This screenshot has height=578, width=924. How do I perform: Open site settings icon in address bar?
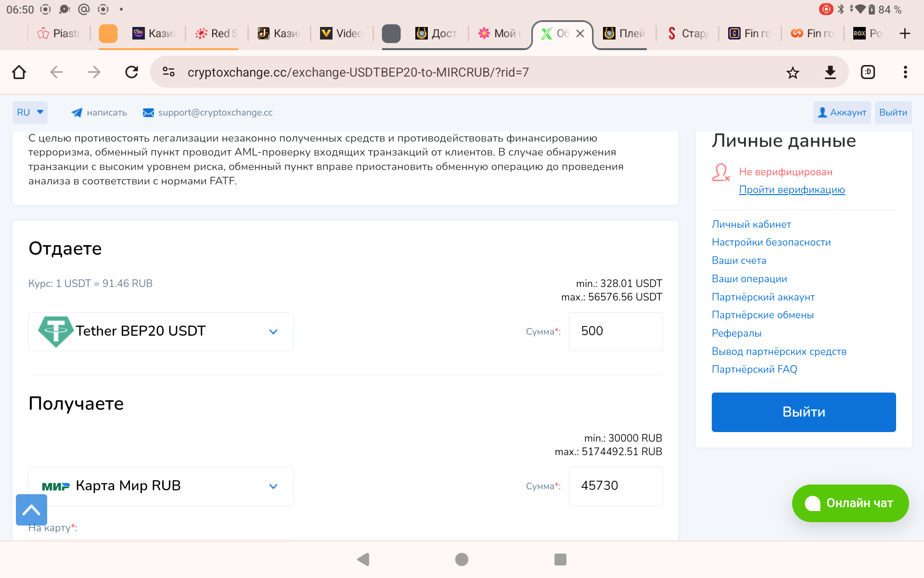click(168, 72)
